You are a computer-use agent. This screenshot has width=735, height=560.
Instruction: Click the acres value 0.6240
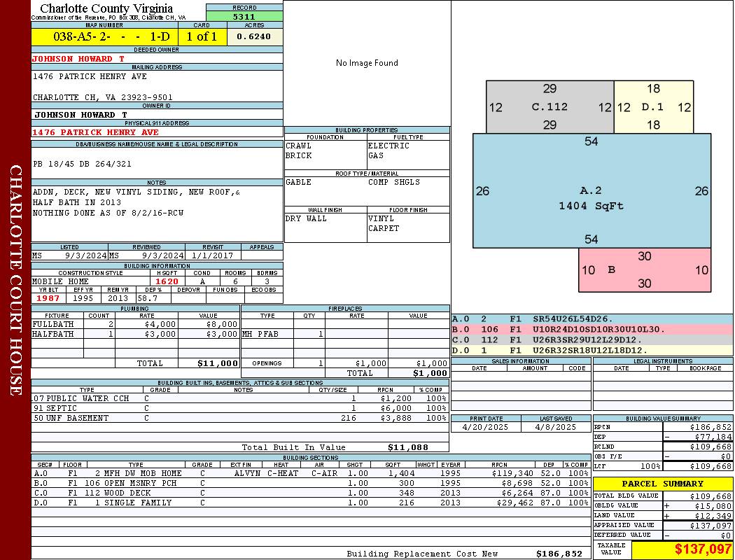pyautogui.click(x=253, y=36)
